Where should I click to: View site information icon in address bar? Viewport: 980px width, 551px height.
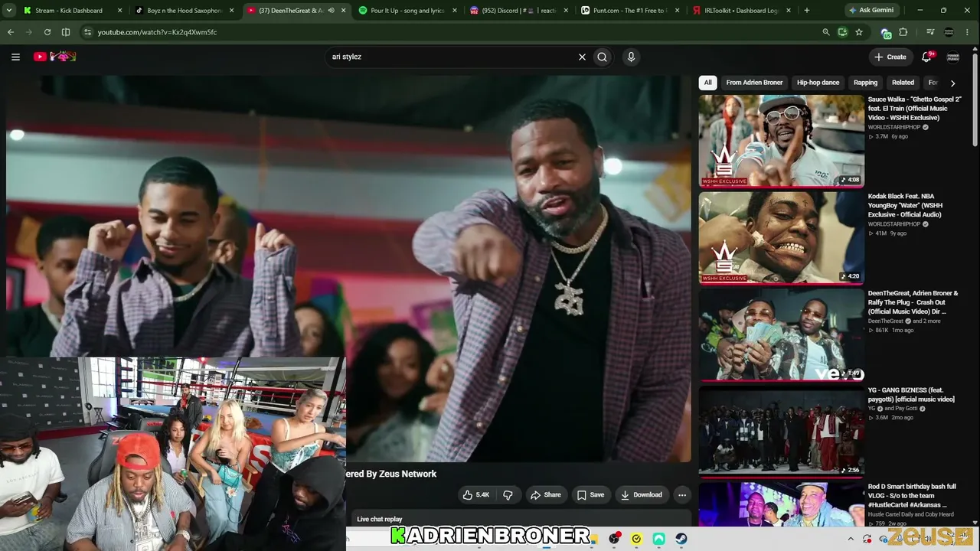87,32
